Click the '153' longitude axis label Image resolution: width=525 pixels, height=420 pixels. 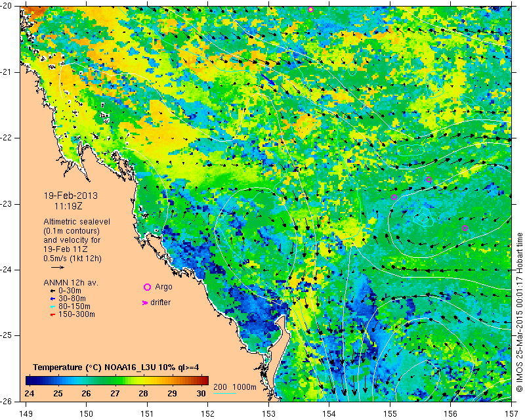pos(268,414)
